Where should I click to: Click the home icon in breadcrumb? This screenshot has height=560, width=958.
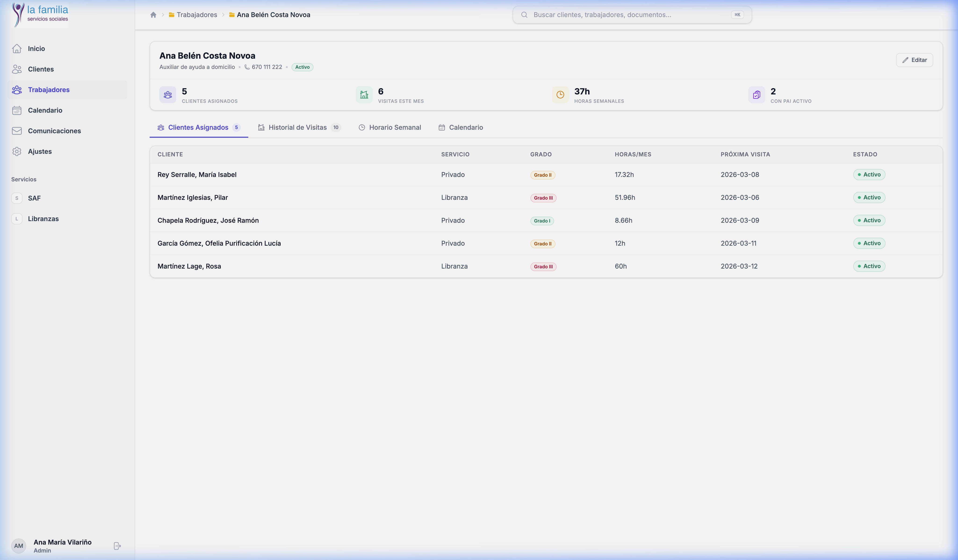pyautogui.click(x=153, y=15)
